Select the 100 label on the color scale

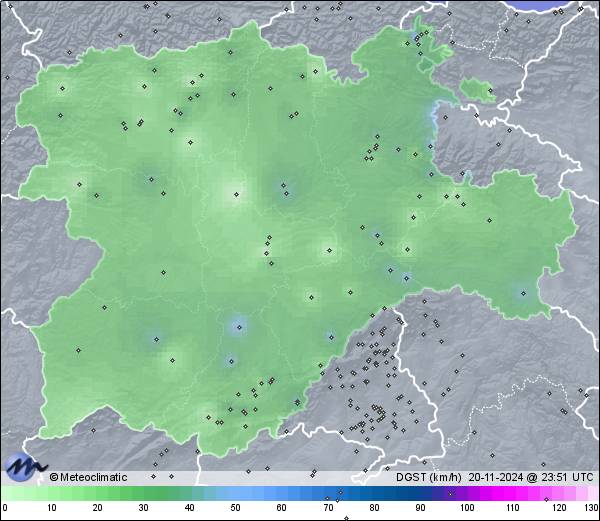[x=467, y=508]
